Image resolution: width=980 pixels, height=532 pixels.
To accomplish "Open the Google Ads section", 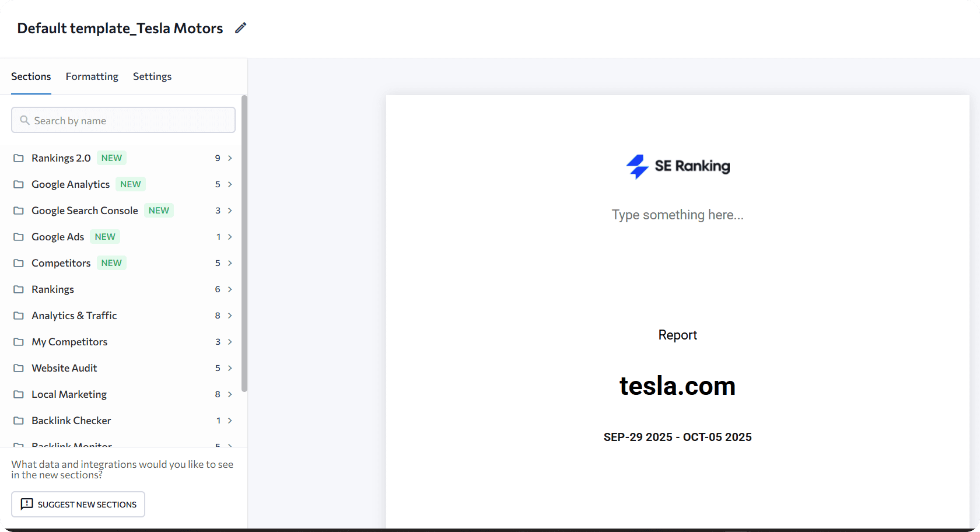I will [x=58, y=237].
